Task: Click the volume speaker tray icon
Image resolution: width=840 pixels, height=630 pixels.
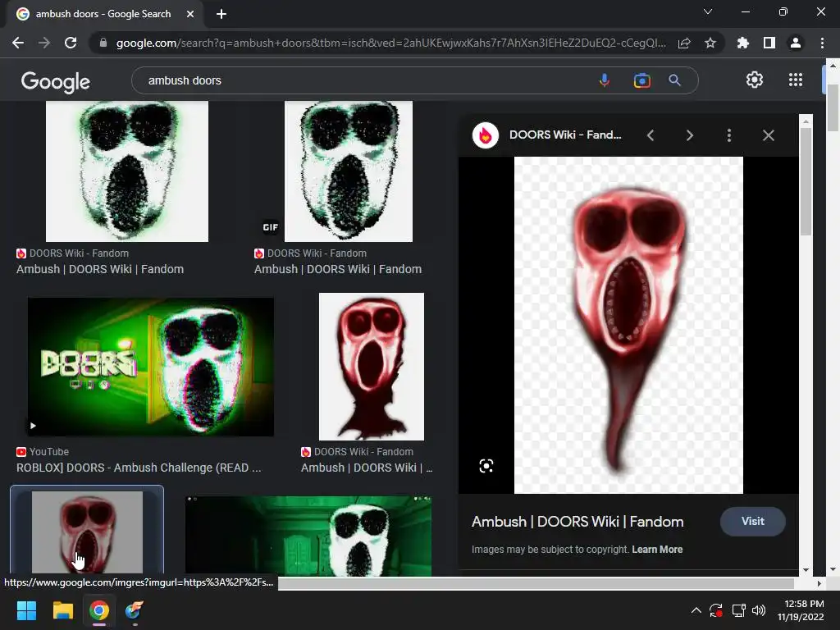Action: (759, 610)
